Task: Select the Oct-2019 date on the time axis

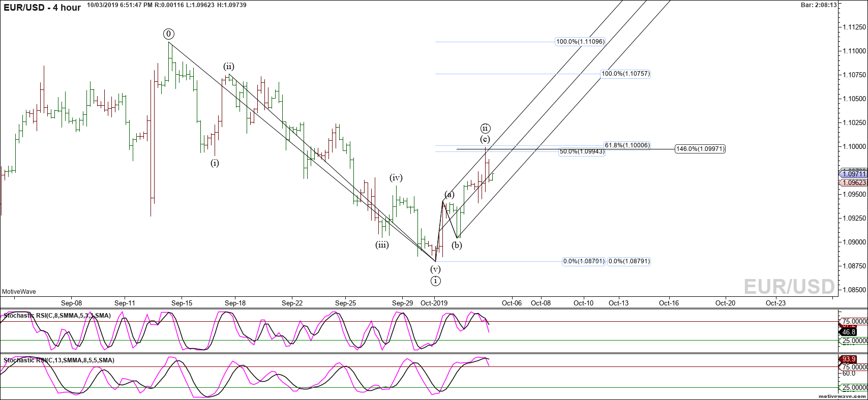Action: tap(434, 303)
